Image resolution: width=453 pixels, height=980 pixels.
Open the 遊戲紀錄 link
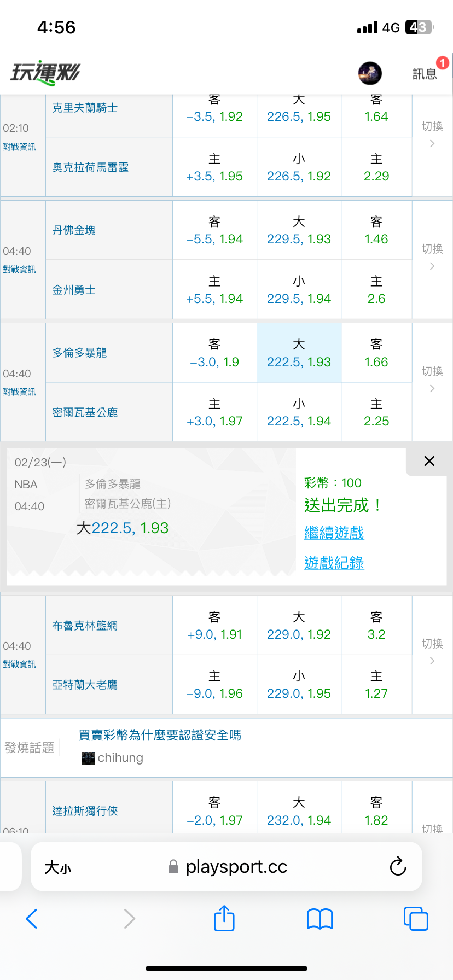click(334, 563)
